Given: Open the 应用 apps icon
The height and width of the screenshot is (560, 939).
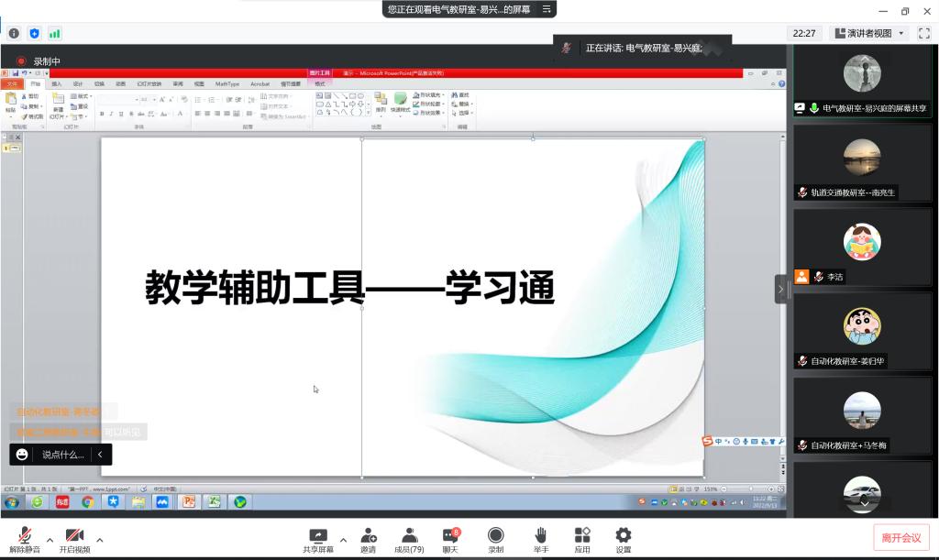Looking at the screenshot, I should pos(582,539).
